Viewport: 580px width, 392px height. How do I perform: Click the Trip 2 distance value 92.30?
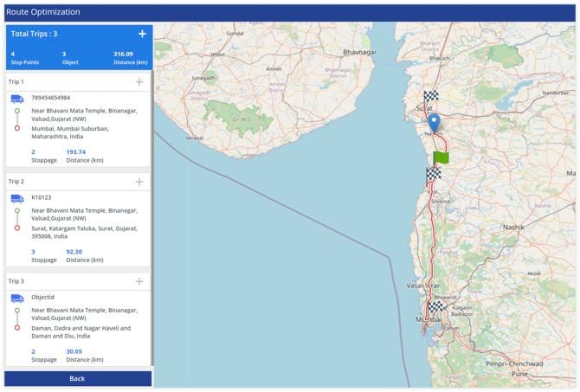76,252
